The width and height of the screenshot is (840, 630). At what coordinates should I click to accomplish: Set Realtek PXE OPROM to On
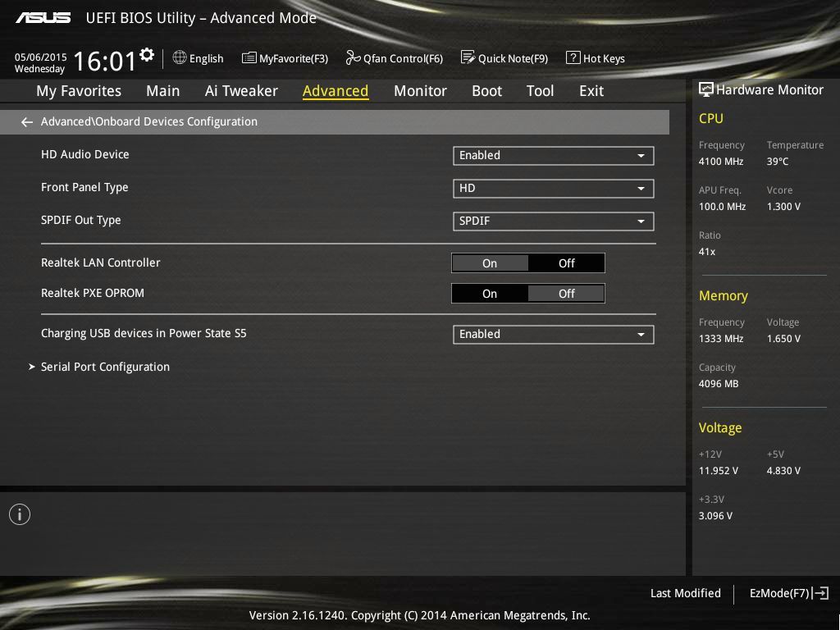click(x=490, y=294)
